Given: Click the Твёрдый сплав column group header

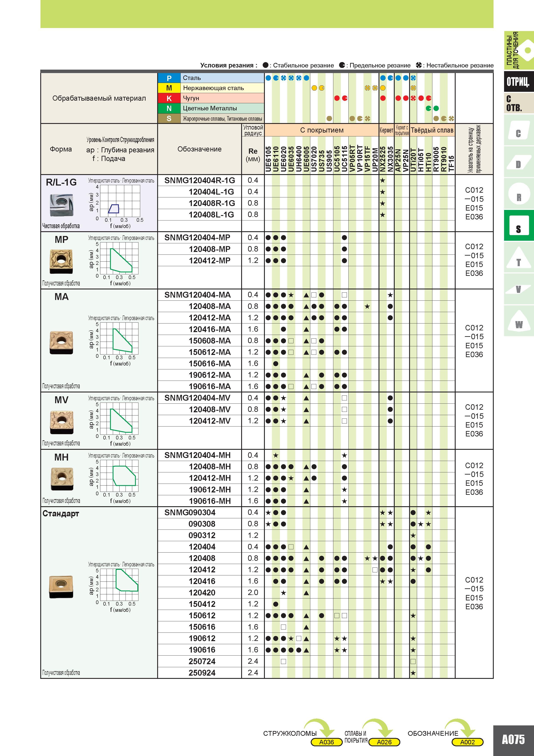Looking at the screenshot, I should [x=432, y=130].
